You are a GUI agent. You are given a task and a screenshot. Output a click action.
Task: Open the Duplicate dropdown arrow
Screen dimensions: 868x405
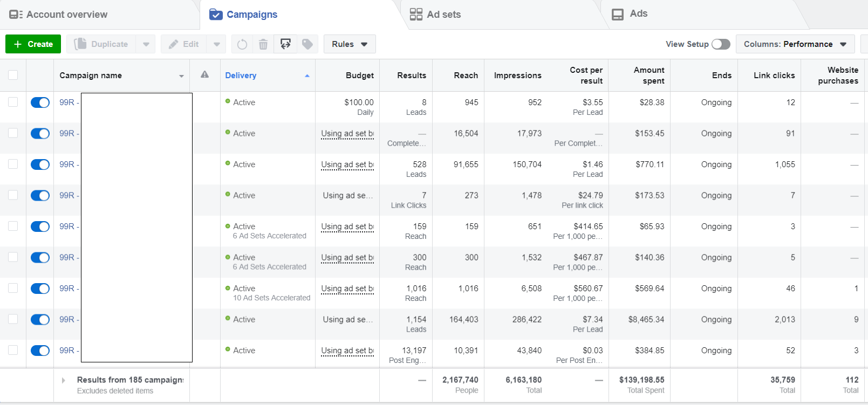pyautogui.click(x=146, y=44)
